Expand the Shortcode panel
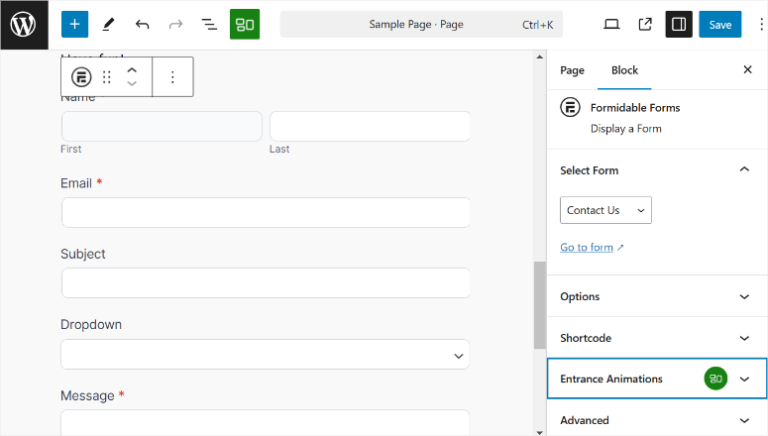 656,338
